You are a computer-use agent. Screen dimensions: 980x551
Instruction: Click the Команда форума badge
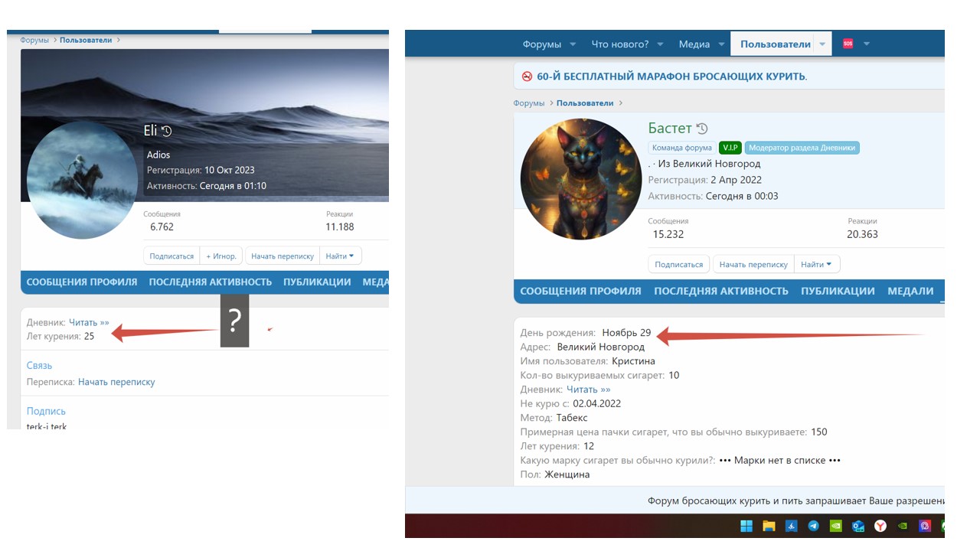click(x=681, y=148)
